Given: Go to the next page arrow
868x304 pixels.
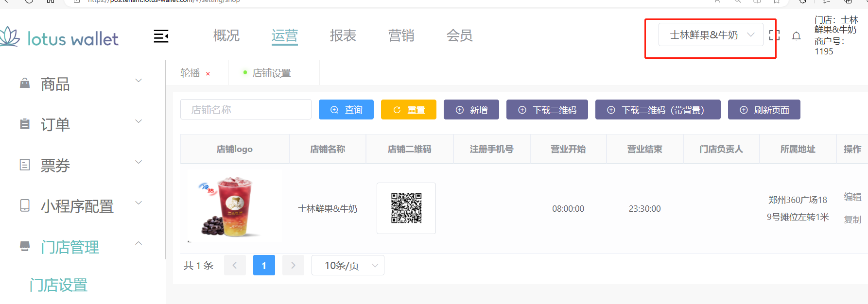Looking at the screenshot, I should coord(293,265).
